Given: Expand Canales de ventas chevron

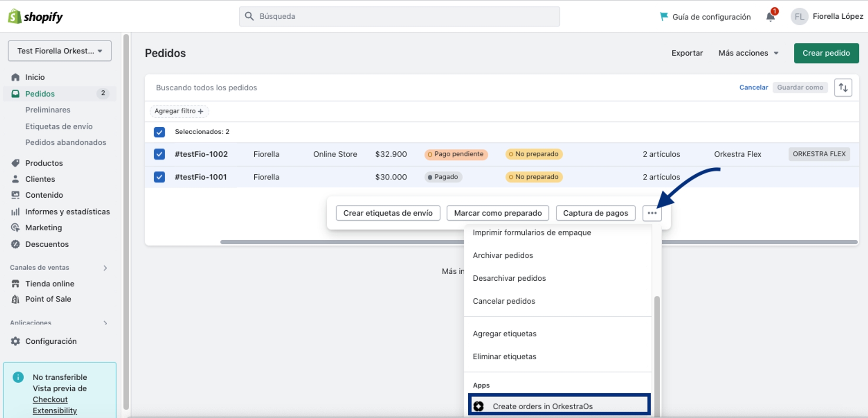Looking at the screenshot, I should pos(105,268).
